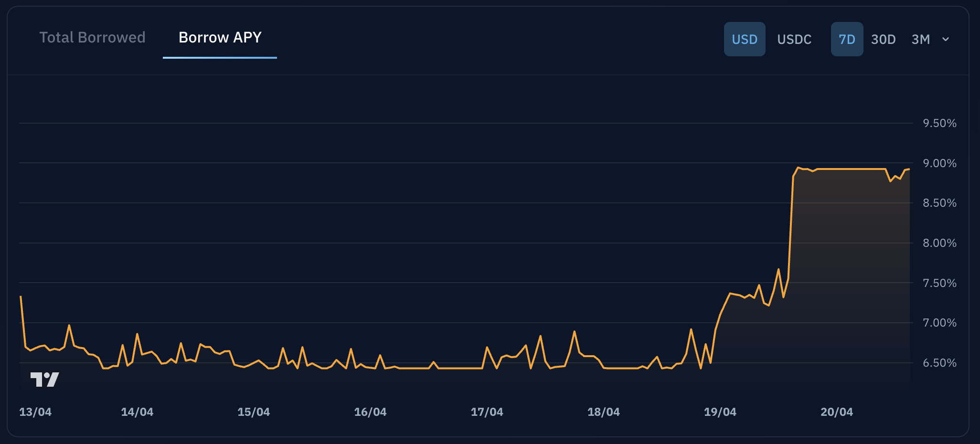
Task: Select the 7D time range
Action: [x=846, y=39]
